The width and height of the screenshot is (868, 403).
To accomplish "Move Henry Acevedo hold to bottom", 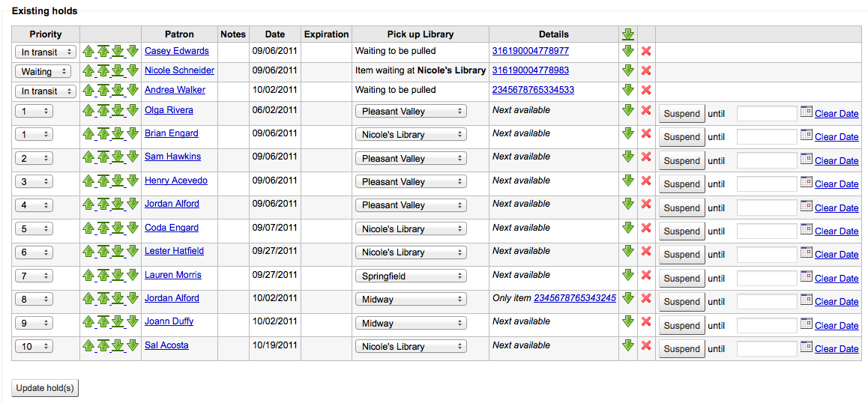I will click(x=118, y=181).
